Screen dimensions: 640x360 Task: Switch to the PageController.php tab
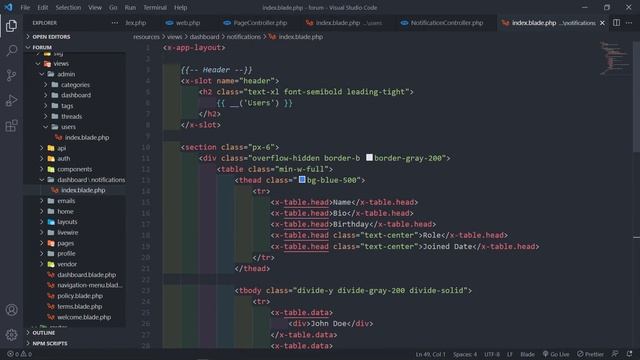tap(256, 23)
